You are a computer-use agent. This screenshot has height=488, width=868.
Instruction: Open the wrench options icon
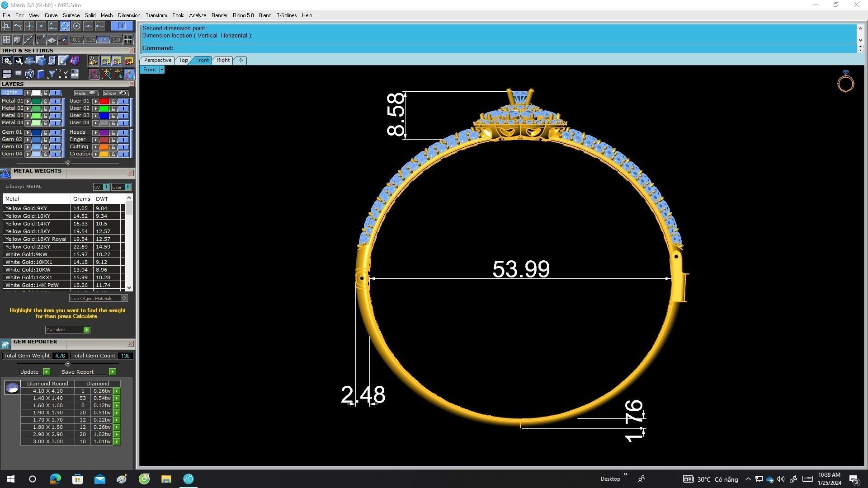(18, 61)
